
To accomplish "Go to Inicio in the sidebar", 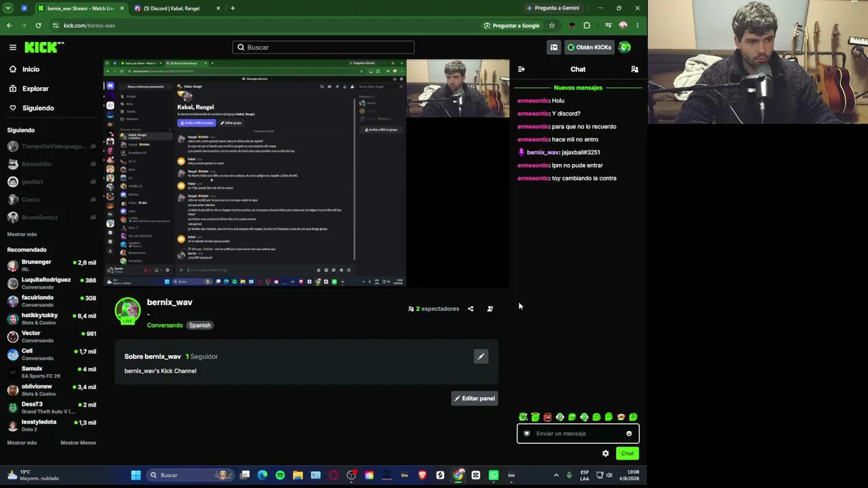I will (31, 69).
